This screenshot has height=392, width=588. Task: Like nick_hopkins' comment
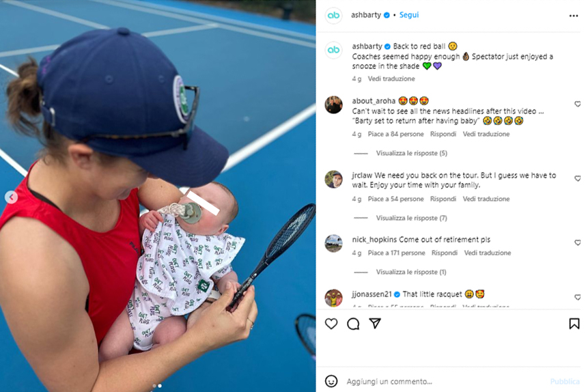577,242
